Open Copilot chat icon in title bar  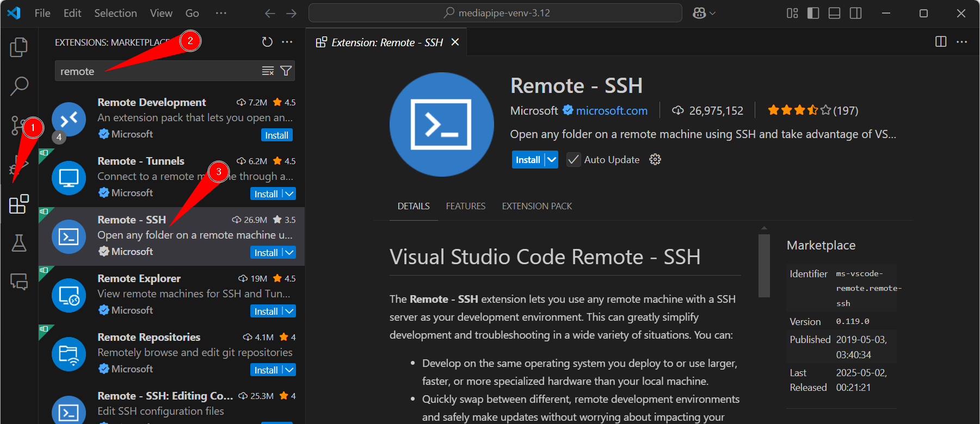pos(699,13)
